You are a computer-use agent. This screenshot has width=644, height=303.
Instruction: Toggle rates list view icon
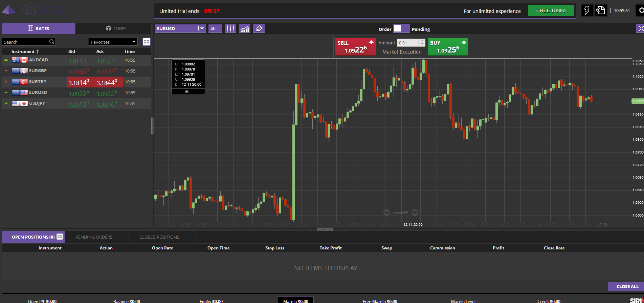(x=147, y=42)
